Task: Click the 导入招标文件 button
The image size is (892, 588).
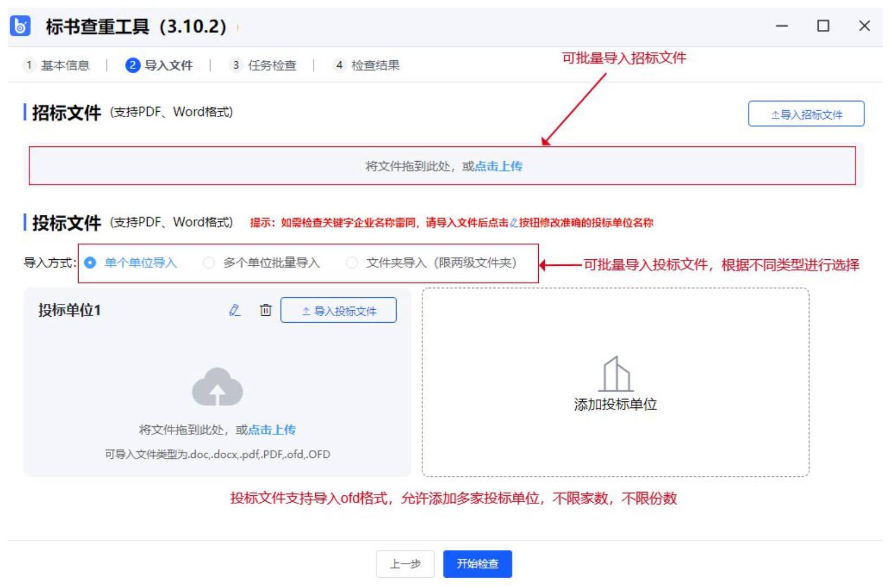Action: 806,114
